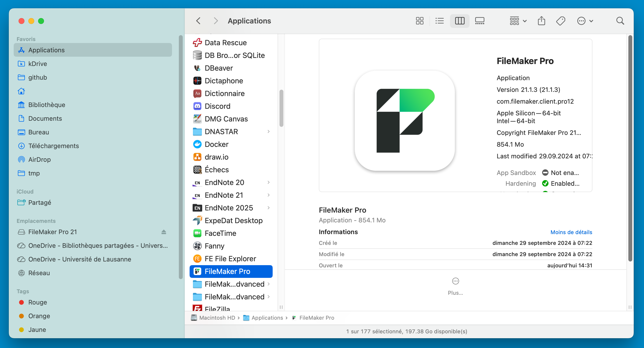This screenshot has height=348, width=644.
Task: Select AirDrop in the sidebar
Action: tap(39, 160)
